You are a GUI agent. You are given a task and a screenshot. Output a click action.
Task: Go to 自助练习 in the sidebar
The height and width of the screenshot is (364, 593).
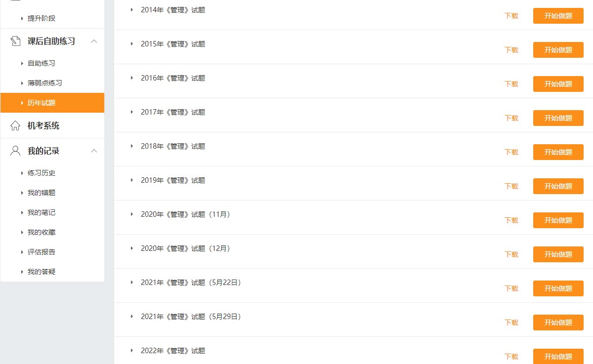pyautogui.click(x=42, y=63)
